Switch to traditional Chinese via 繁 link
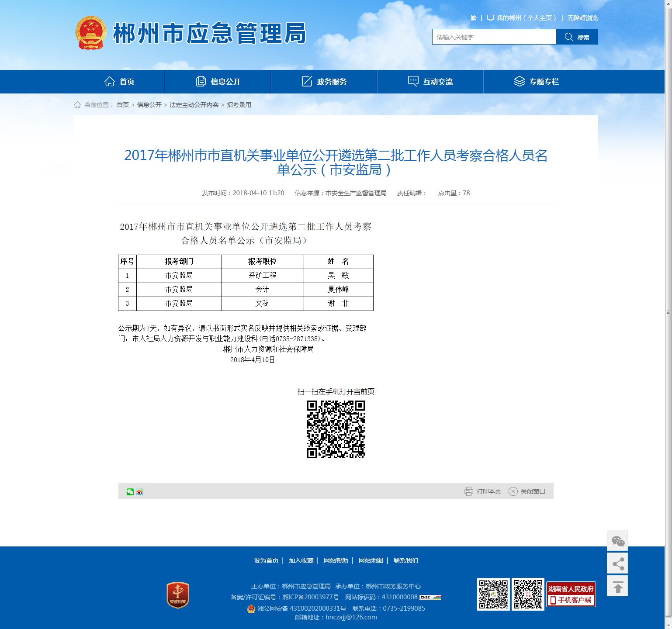This screenshot has height=629, width=672. tap(473, 18)
